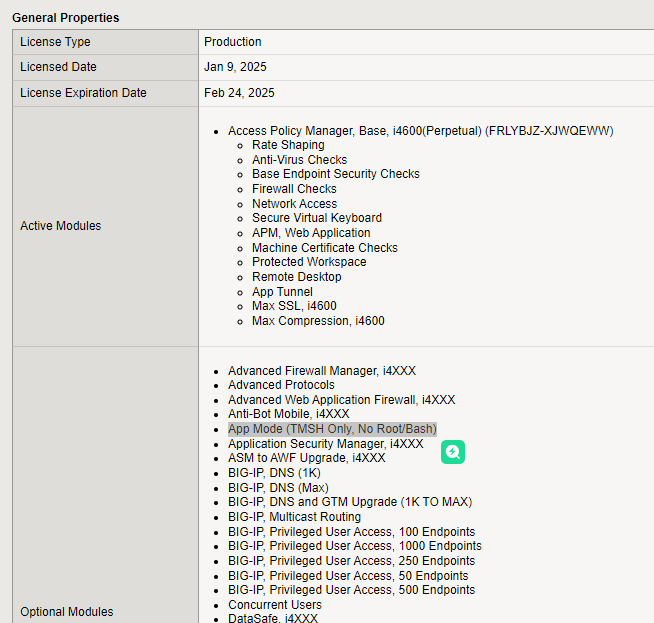Click the Remote Desktop item
The height and width of the screenshot is (623, 654).
pos(297,277)
